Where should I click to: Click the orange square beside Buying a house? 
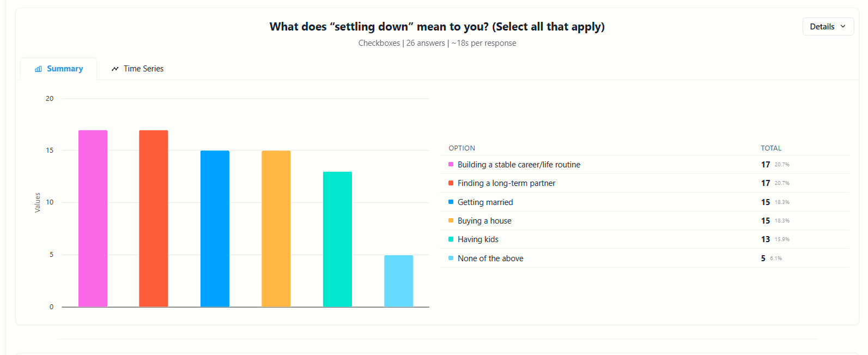(x=450, y=220)
